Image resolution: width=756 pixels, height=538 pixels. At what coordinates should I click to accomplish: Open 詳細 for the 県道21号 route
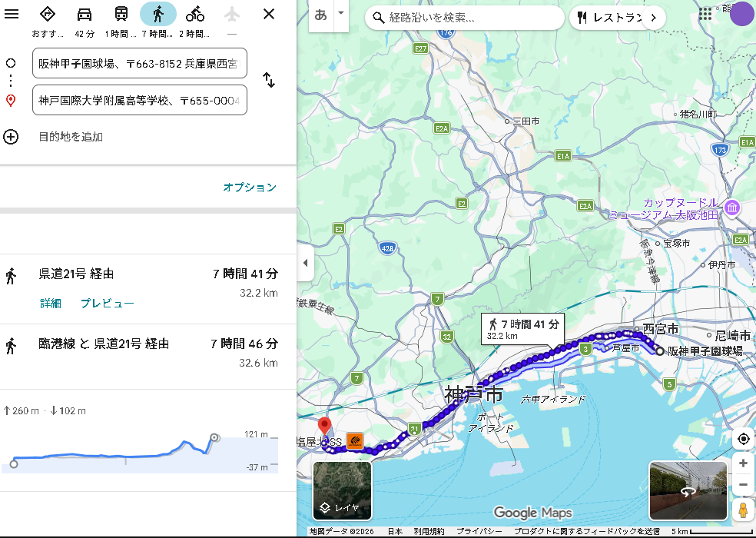pos(51,303)
